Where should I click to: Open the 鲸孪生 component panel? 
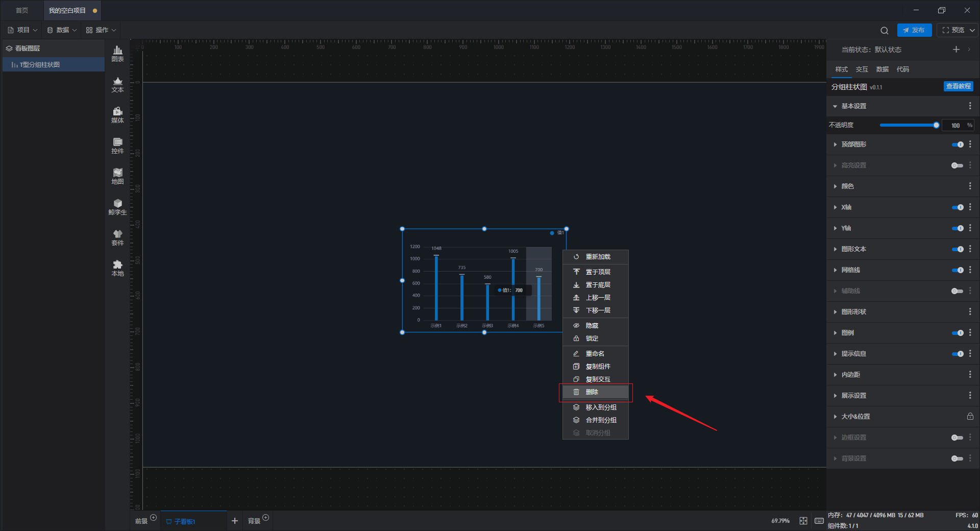tap(117, 207)
